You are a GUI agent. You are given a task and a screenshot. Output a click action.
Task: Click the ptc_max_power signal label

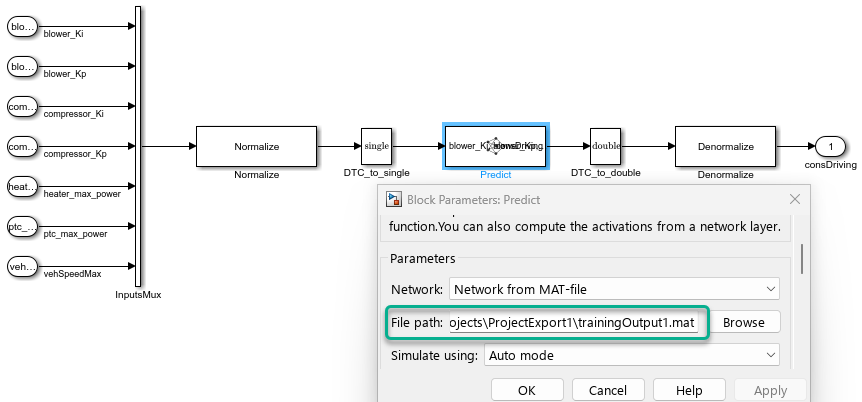click(75, 234)
